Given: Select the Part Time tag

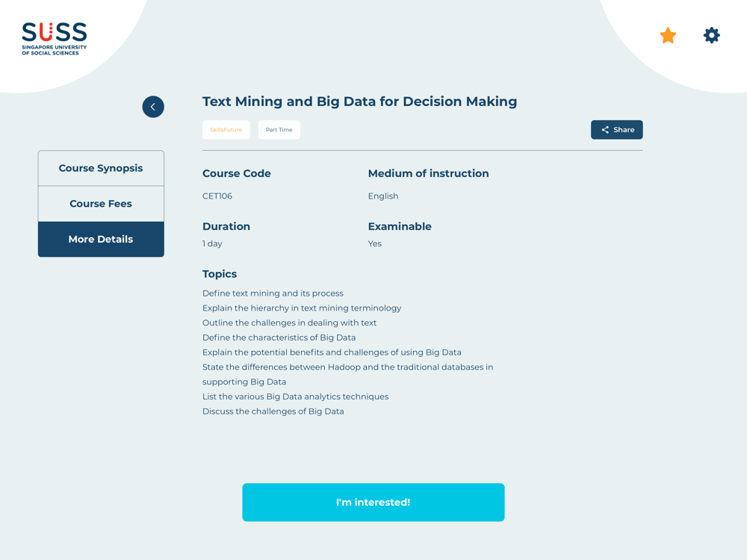Looking at the screenshot, I should (x=279, y=129).
